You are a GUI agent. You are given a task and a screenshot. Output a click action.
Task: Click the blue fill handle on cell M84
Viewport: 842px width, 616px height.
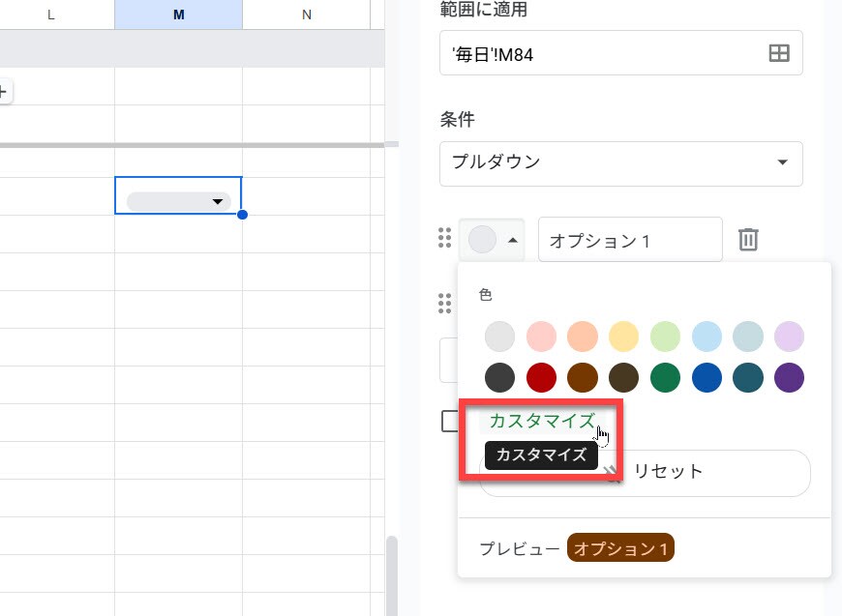click(x=242, y=214)
